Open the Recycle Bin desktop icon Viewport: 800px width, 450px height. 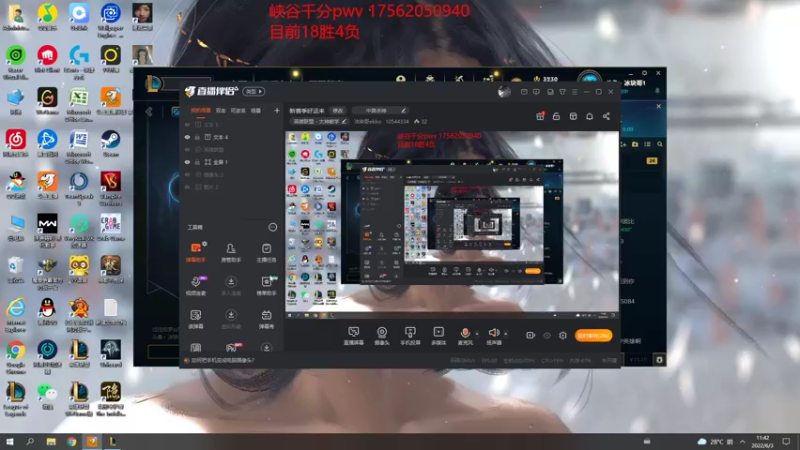coord(16,270)
